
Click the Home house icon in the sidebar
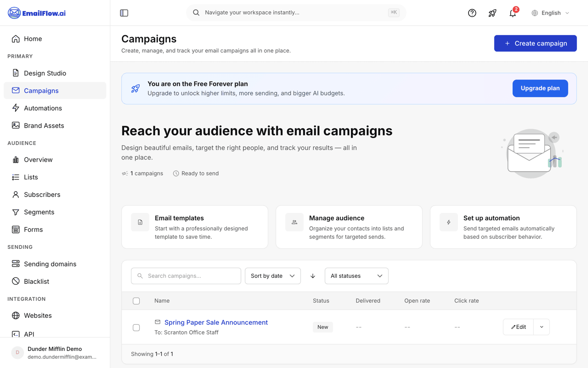[x=16, y=39]
